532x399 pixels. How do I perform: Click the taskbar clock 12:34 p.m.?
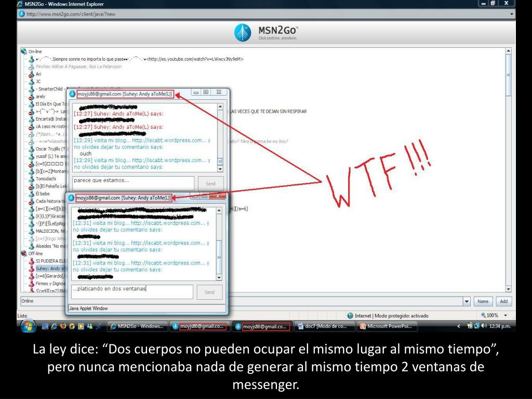pyautogui.click(x=500, y=326)
